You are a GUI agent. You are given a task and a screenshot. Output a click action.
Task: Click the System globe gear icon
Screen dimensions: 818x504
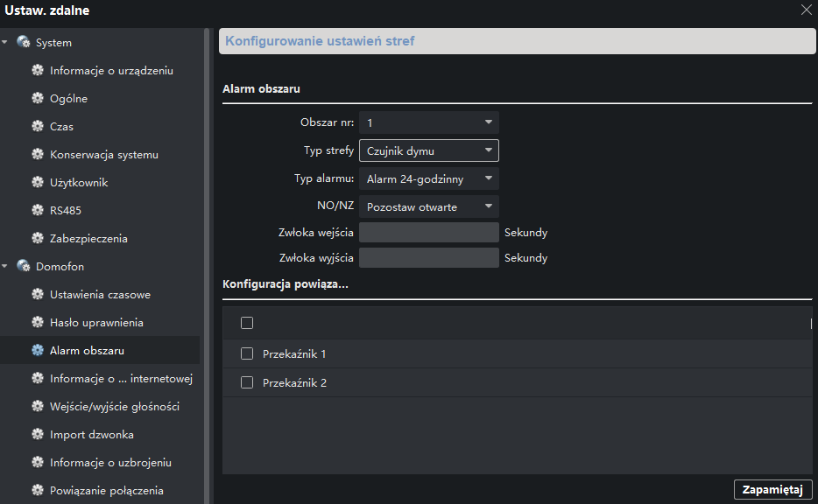coord(24,42)
